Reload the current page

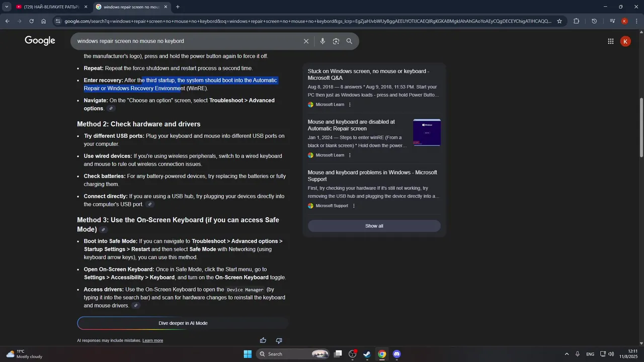[31, 21]
